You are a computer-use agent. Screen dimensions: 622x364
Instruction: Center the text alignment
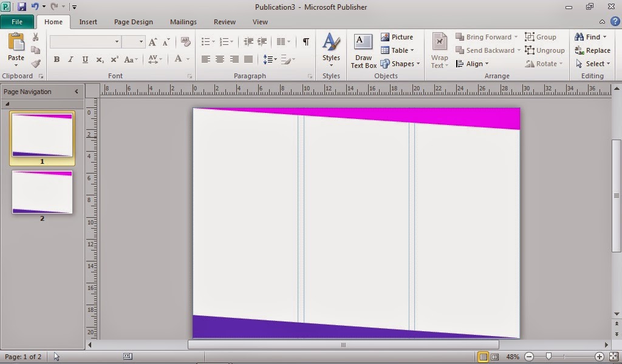coord(220,59)
